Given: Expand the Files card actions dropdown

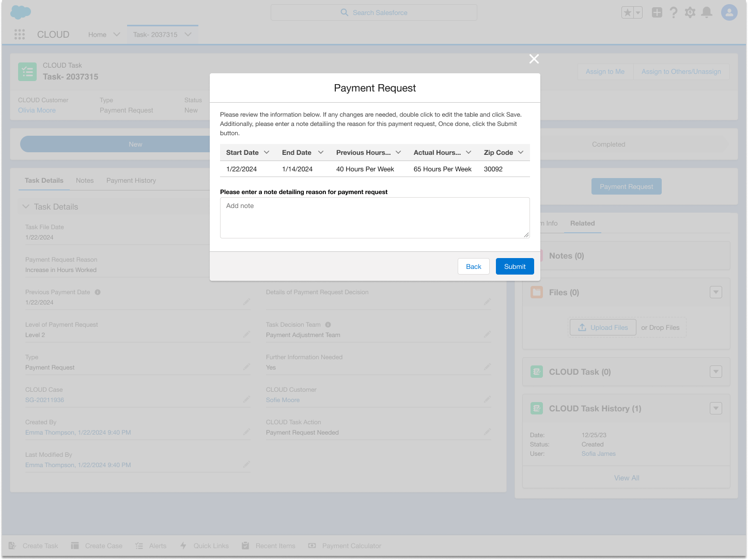Looking at the screenshot, I should click(716, 292).
